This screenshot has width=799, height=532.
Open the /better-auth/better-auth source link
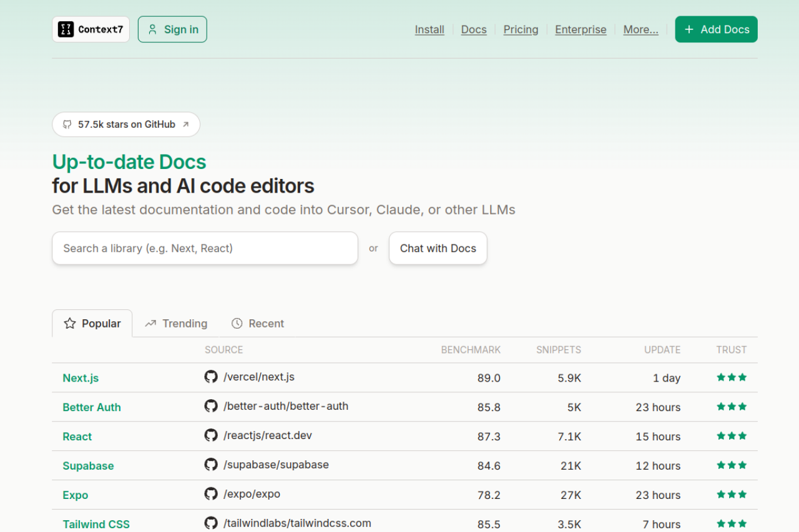click(x=286, y=406)
